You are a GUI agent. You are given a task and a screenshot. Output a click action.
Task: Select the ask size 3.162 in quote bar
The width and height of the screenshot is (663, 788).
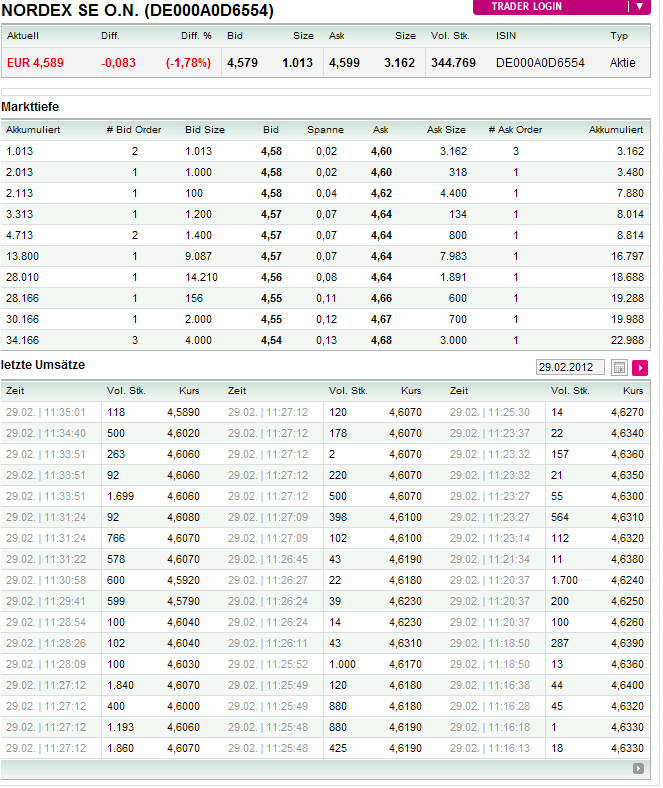pos(399,63)
